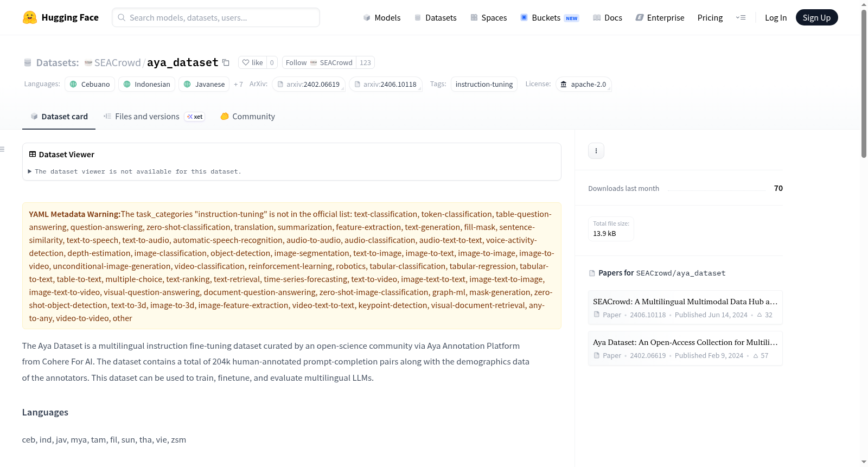Click the paper icon on arxiv:2402.06619 tag

(280, 84)
